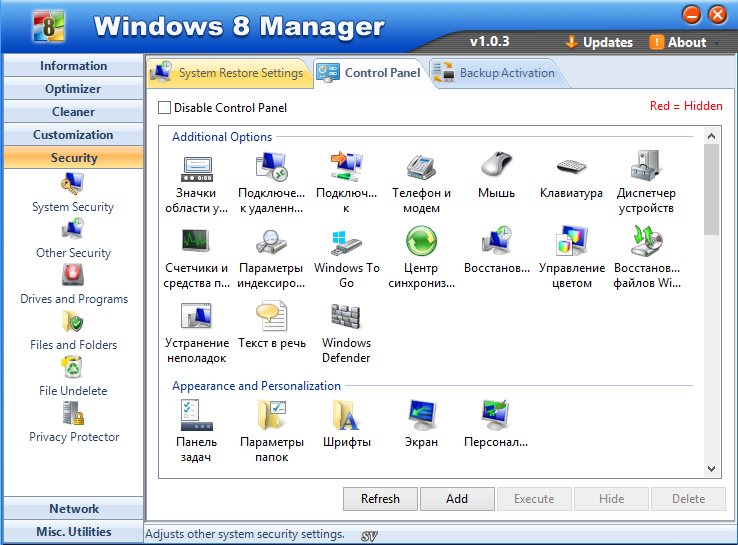The width and height of the screenshot is (738, 545).
Task: Open the Information section
Action: (73, 66)
